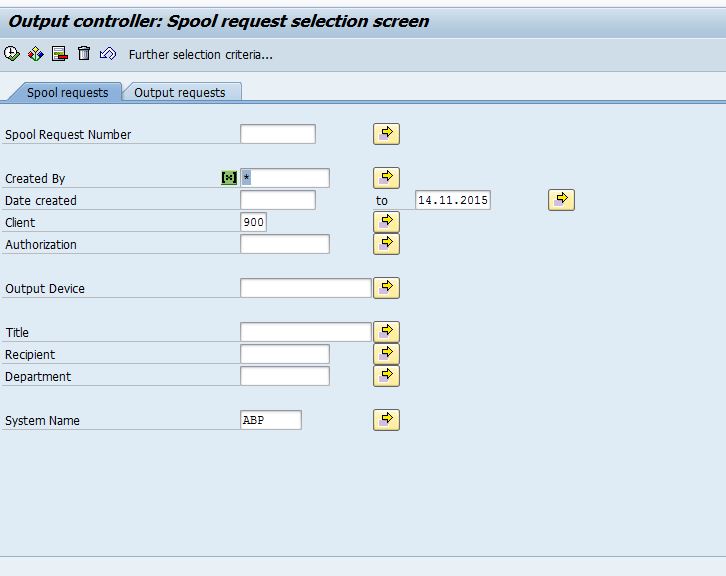Click the Execute clock icon in toolbar

tap(12, 54)
